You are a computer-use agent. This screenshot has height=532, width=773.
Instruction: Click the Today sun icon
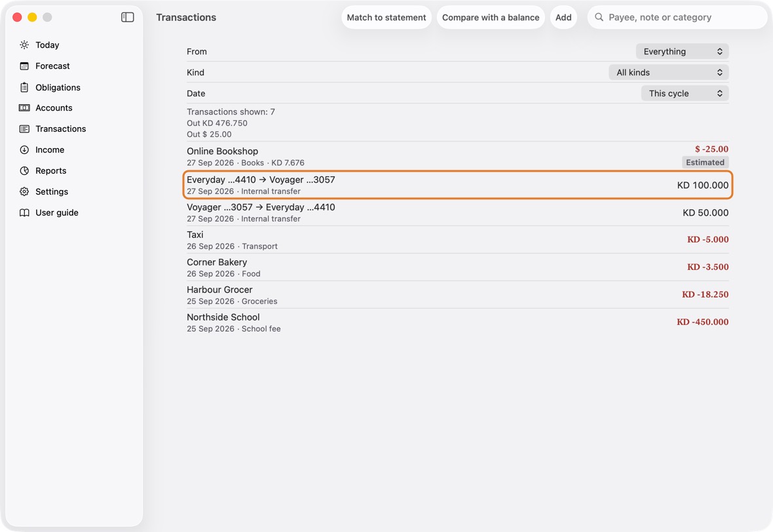[x=24, y=45]
